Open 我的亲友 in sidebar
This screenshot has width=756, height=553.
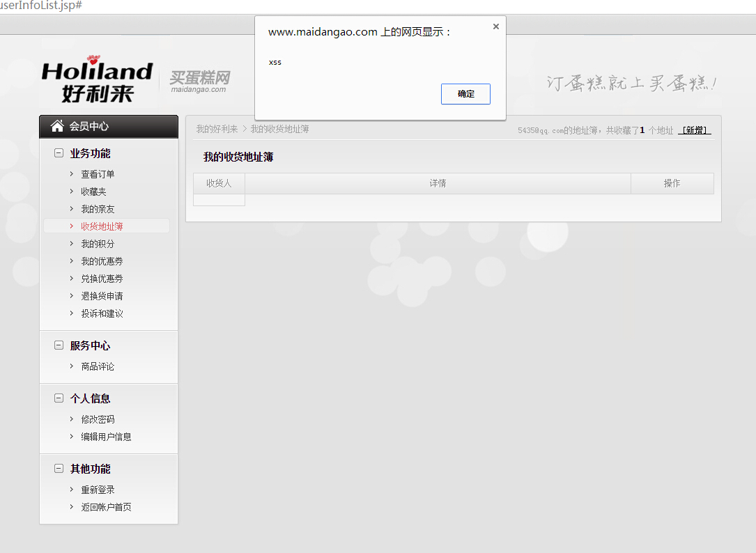point(98,209)
